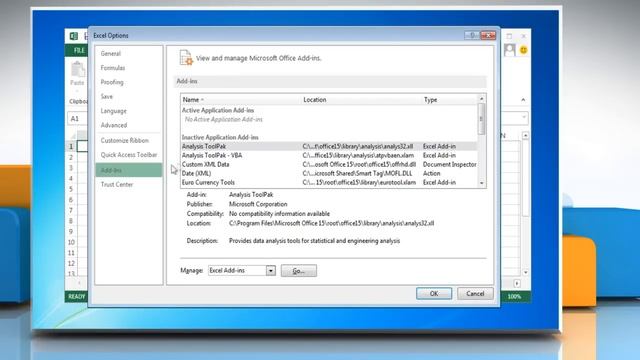Viewport: 640px width, 360px height.
Task: Select the Advanced category
Action: coord(114,125)
